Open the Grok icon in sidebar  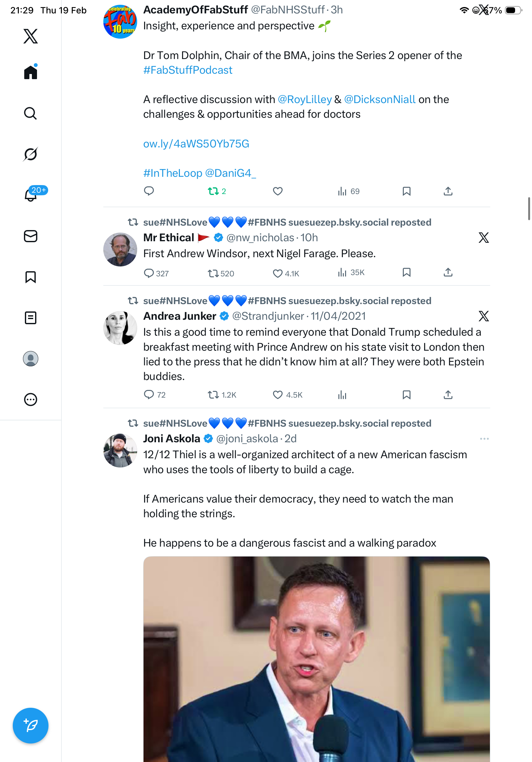coord(31,154)
